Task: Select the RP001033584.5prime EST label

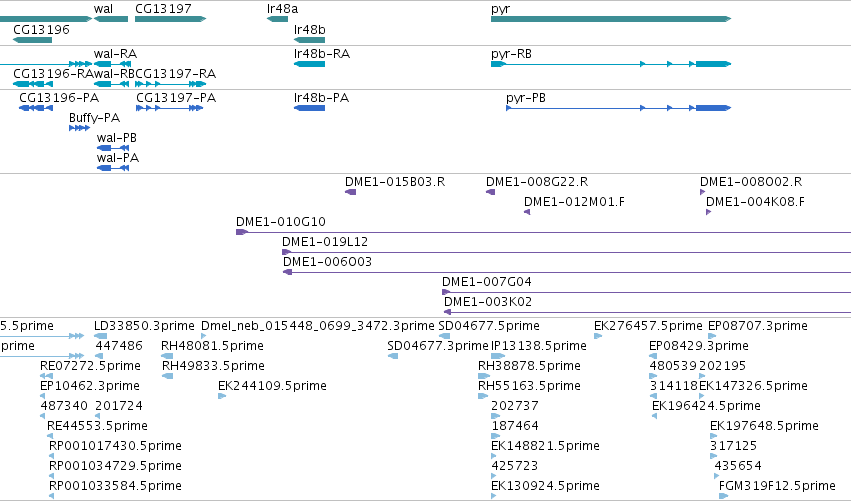Action: tap(115, 486)
